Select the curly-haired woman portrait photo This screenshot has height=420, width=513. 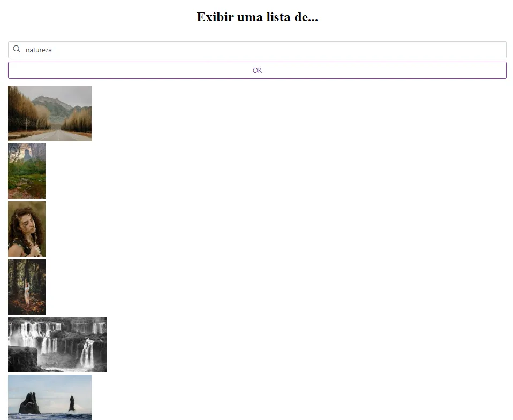click(x=27, y=229)
